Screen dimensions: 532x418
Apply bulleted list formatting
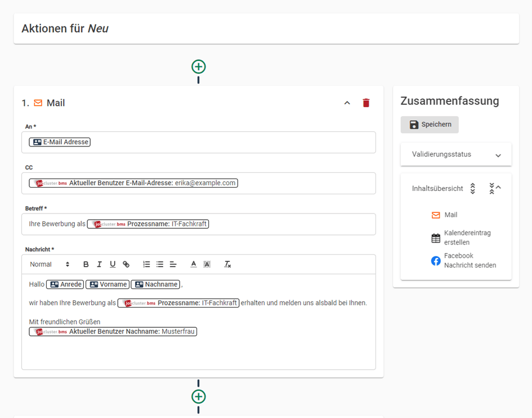tap(160, 265)
